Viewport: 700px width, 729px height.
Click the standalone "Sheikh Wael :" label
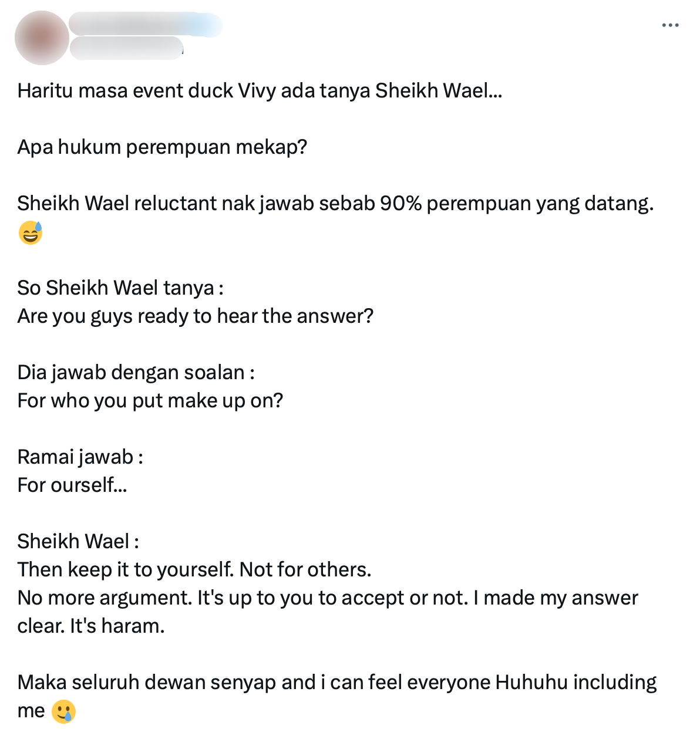coord(78,542)
